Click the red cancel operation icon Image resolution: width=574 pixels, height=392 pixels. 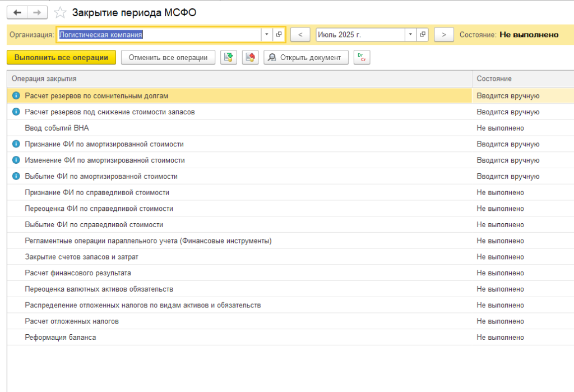[x=250, y=58]
